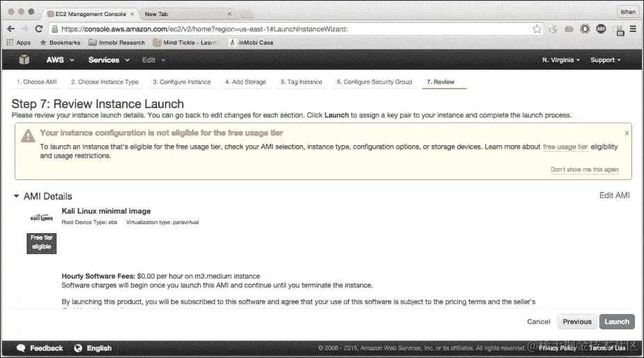Open the Support dropdown menu

pos(606,60)
